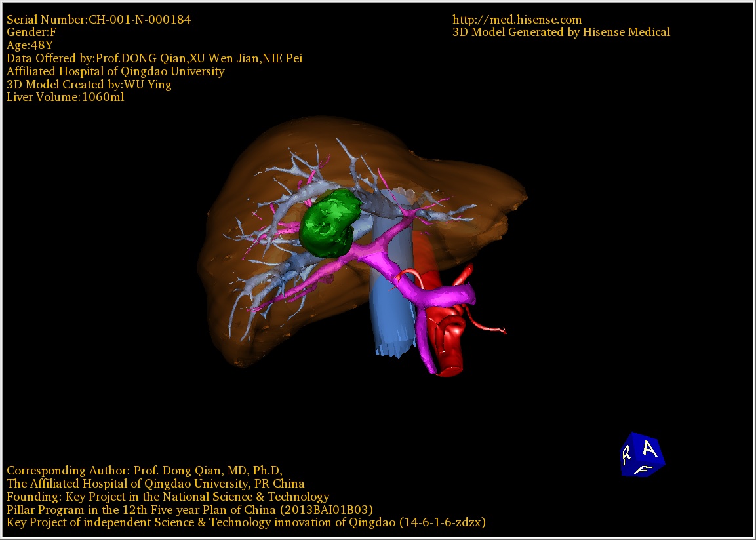Click the Gender:F text

pos(31,32)
